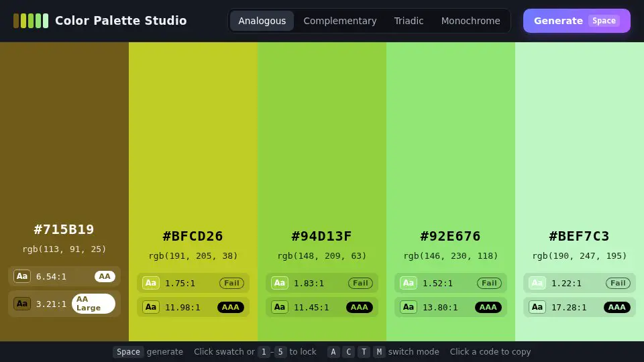Copy rgb(190, 247, 195) value
This screenshot has width=644, height=362.
580,255
